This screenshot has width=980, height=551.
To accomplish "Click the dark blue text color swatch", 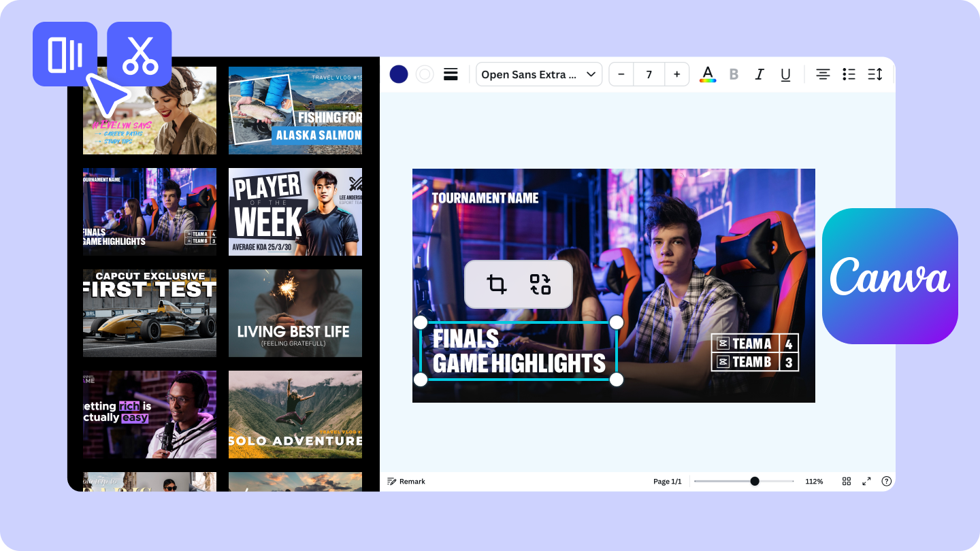I will point(399,74).
